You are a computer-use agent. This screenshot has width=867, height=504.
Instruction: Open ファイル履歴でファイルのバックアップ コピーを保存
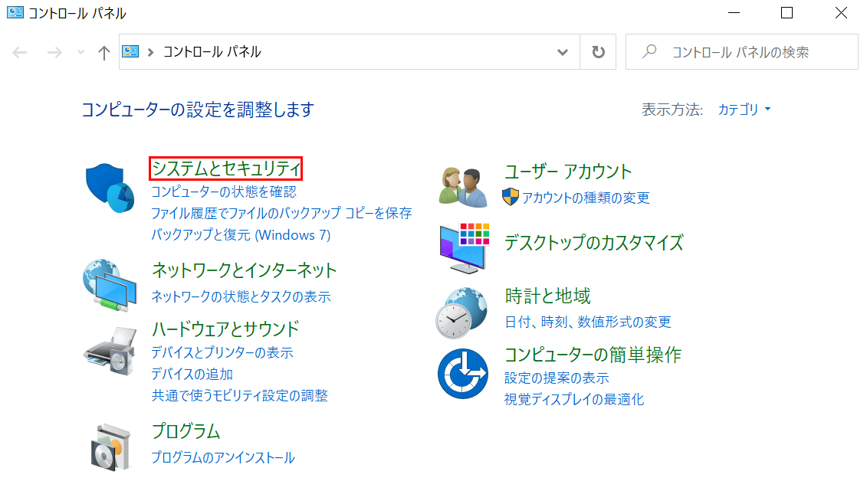pos(281,213)
